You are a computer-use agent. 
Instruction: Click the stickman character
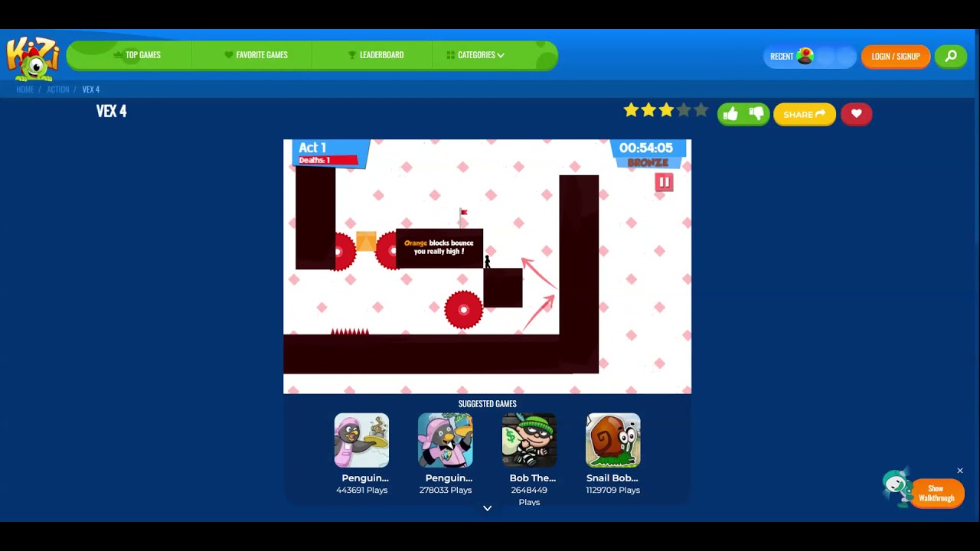pyautogui.click(x=487, y=262)
